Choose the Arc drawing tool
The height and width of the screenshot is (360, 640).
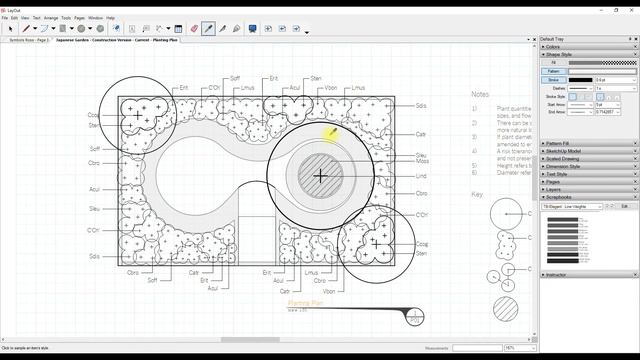click(x=44, y=29)
